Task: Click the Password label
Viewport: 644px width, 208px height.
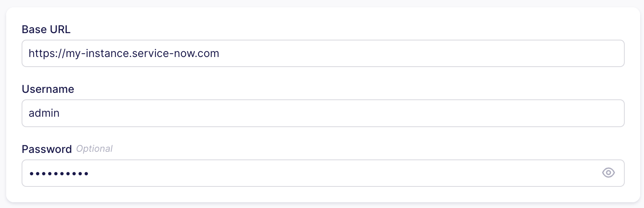Action: coord(47,149)
